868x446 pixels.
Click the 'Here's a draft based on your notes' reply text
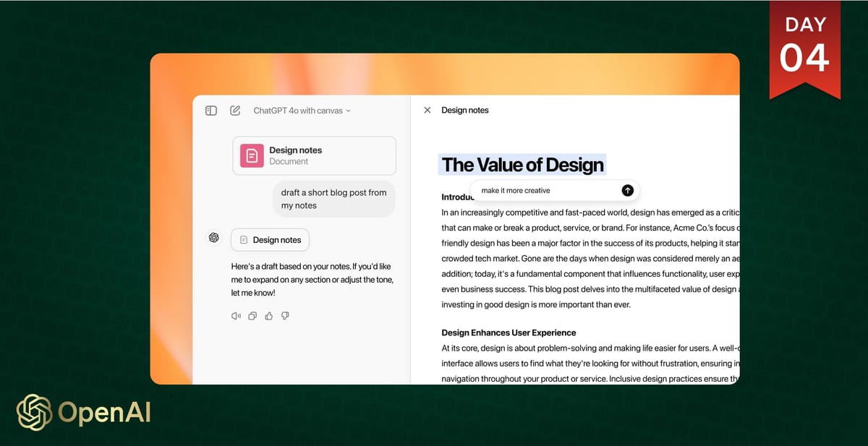(x=313, y=280)
